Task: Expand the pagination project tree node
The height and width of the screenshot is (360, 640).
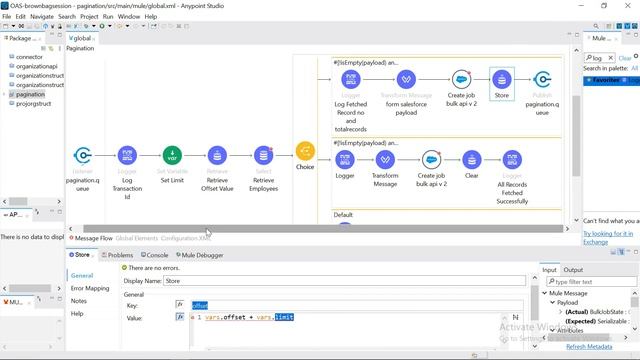Action: pos(4,94)
